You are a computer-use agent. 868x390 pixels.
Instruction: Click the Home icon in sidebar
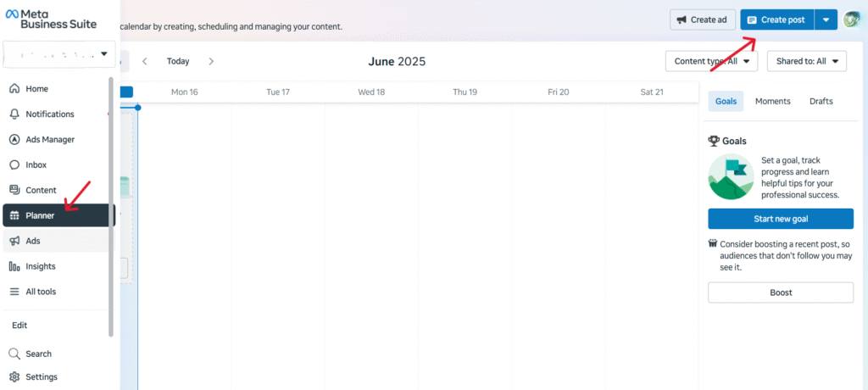[14, 89]
